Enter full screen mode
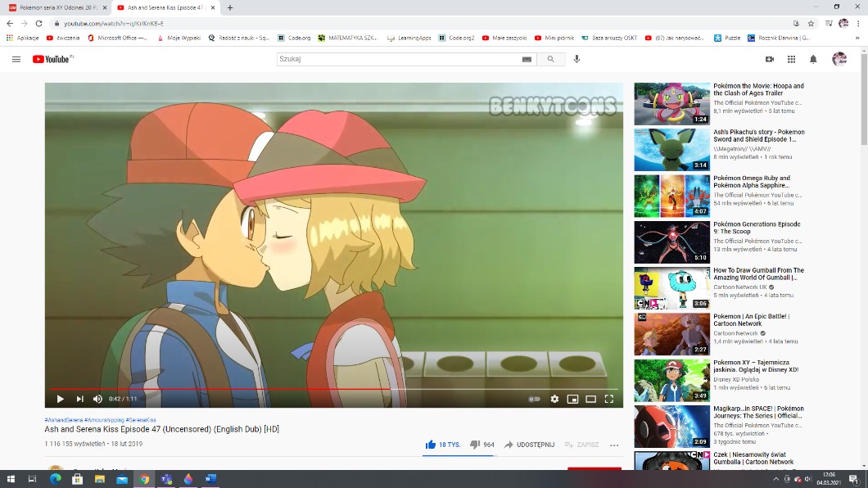868x488 pixels. click(608, 399)
